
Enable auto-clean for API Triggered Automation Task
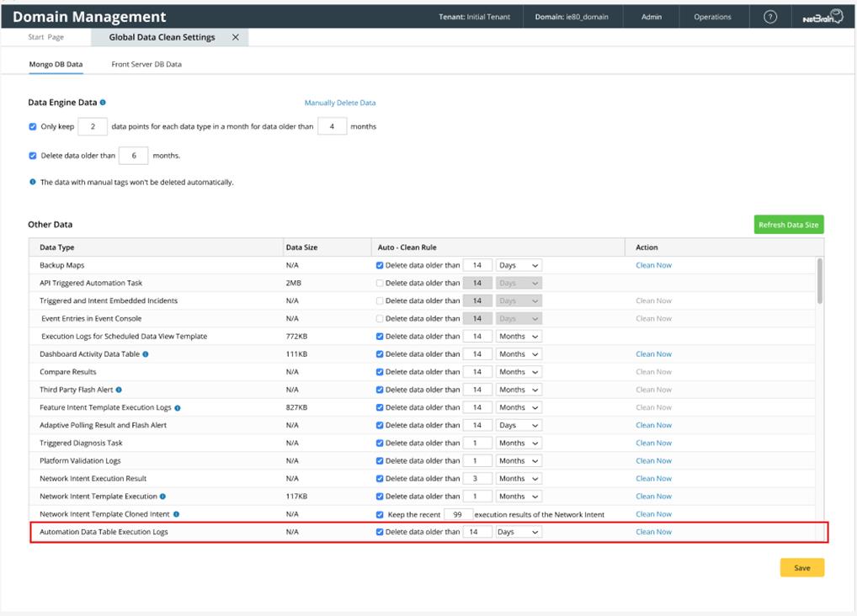380,284
